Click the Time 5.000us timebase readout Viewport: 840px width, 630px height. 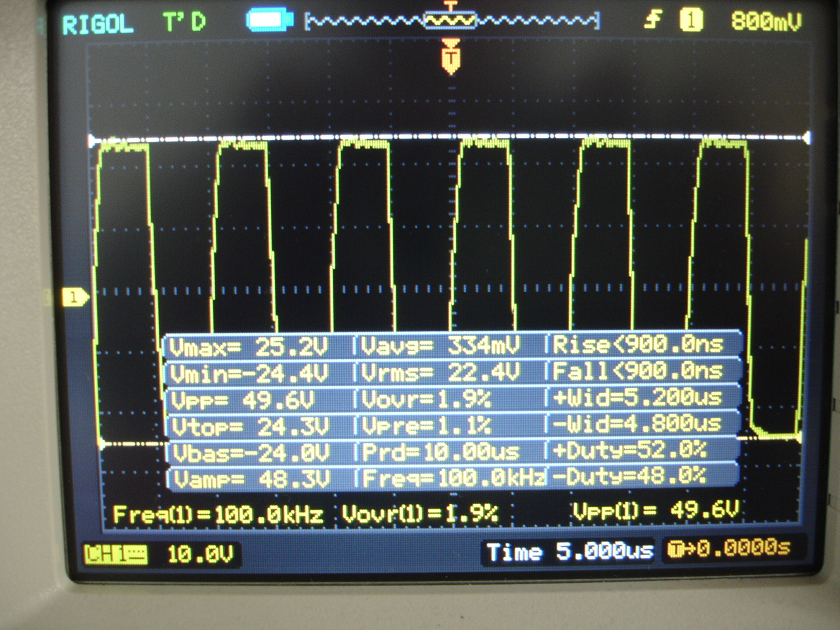(x=570, y=551)
